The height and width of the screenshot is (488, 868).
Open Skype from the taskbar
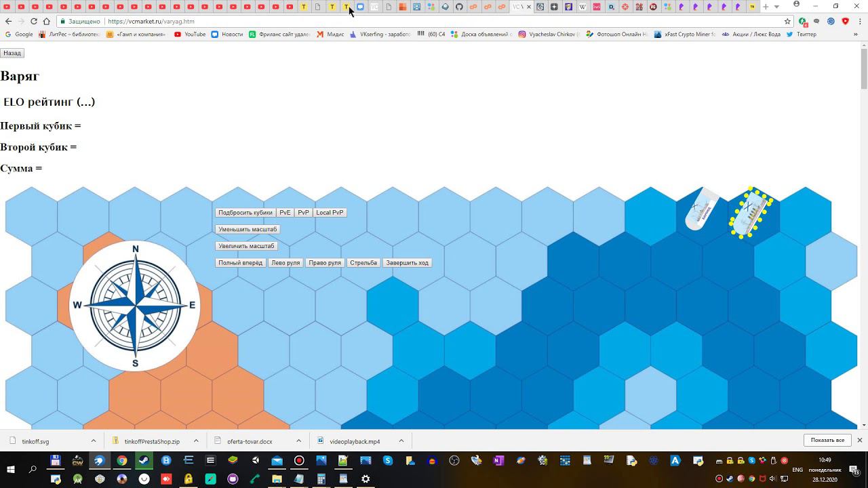[388, 460]
